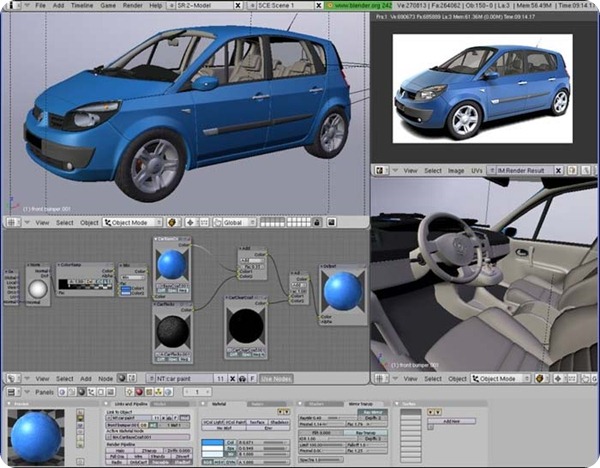The image size is (600, 468).
Task: Select the Lamp buttons sub-context
Action: (130, 392)
